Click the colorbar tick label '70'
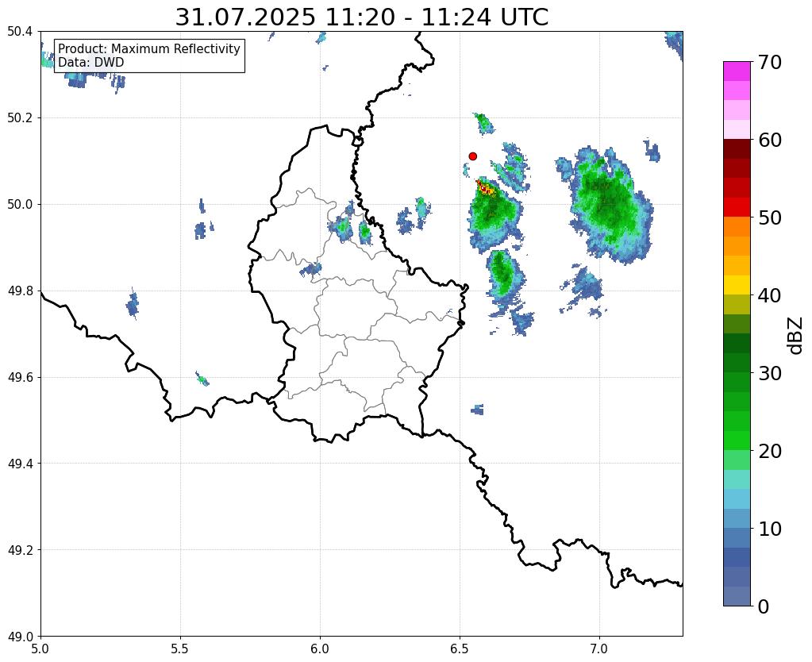This screenshot has height=662, width=812. coord(770,62)
